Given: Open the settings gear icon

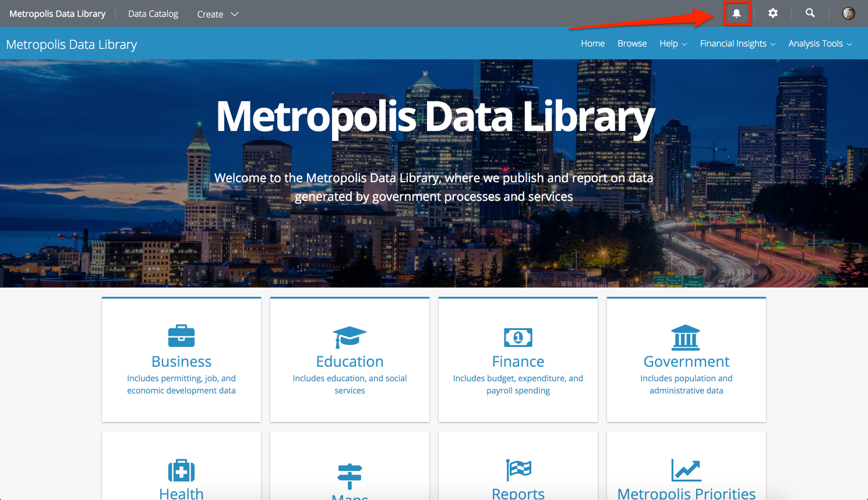Looking at the screenshot, I should coord(773,13).
